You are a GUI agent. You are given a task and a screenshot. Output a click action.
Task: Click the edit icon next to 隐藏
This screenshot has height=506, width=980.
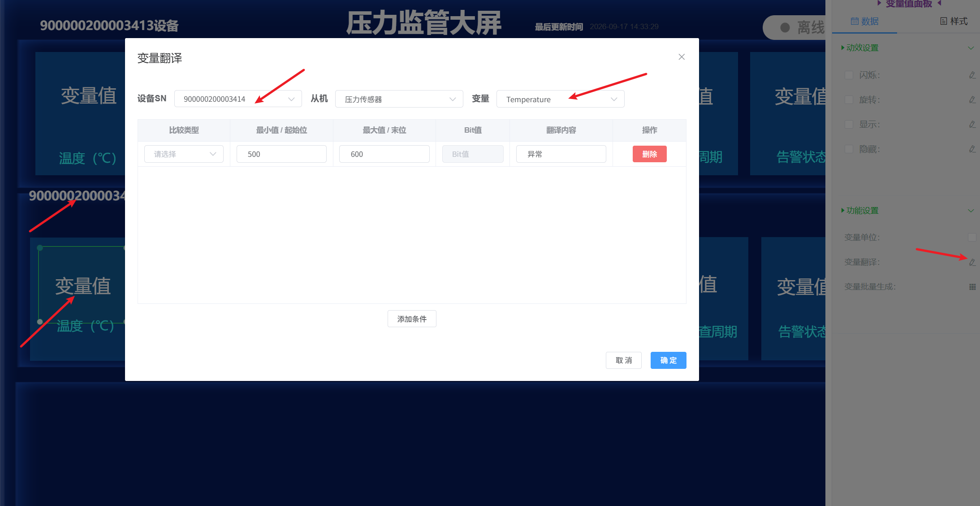click(x=972, y=149)
